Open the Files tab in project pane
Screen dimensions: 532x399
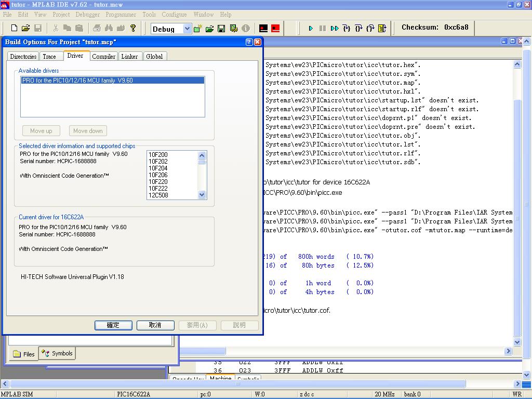tap(24, 354)
